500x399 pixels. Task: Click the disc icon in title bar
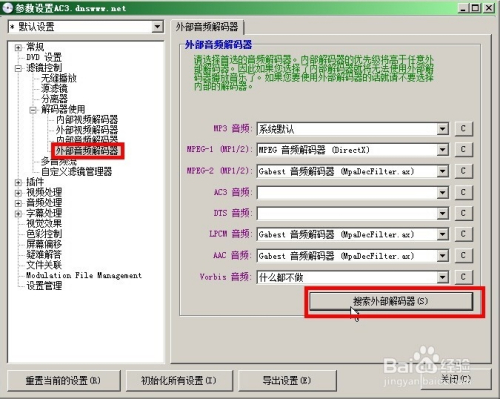pos(7,8)
